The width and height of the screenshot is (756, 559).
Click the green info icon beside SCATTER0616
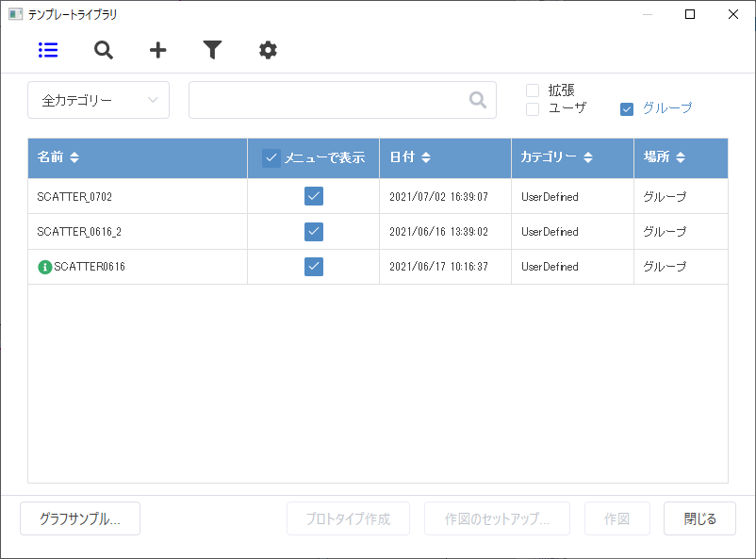pos(45,267)
